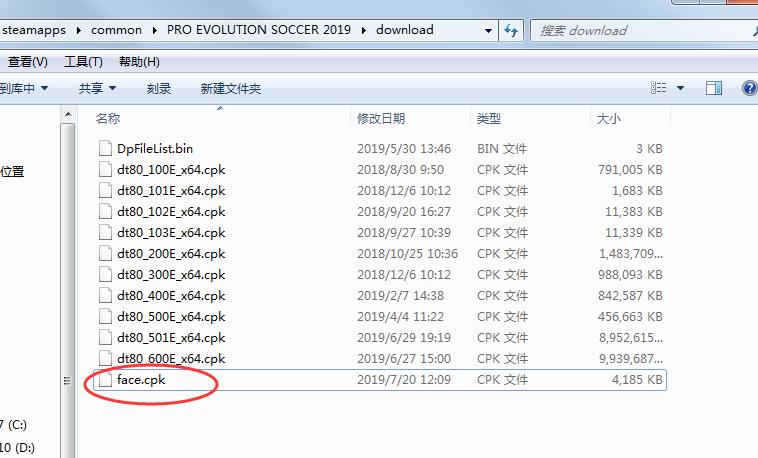Refresh the download folder view
The height and width of the screenshot is (458, 758).
tap(511, 30)
